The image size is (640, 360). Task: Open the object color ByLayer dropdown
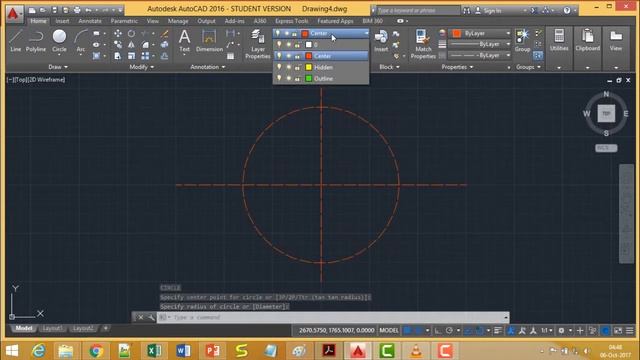click(x=480, y=33)
